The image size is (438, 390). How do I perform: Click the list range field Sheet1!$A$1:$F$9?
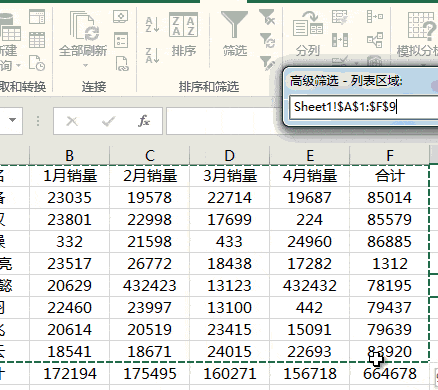pos(363,107)
